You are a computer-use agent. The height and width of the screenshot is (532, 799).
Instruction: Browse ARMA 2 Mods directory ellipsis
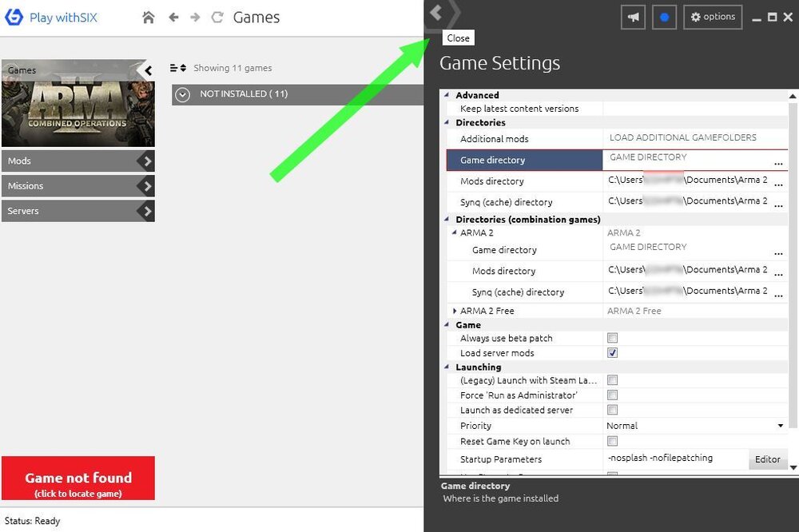(x=778, y=274)
